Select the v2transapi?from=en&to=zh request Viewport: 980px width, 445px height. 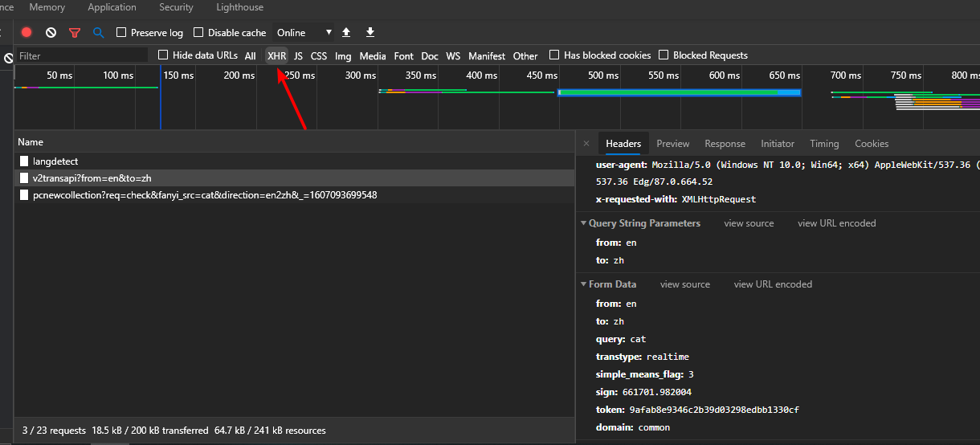click(x=295, y=178)
